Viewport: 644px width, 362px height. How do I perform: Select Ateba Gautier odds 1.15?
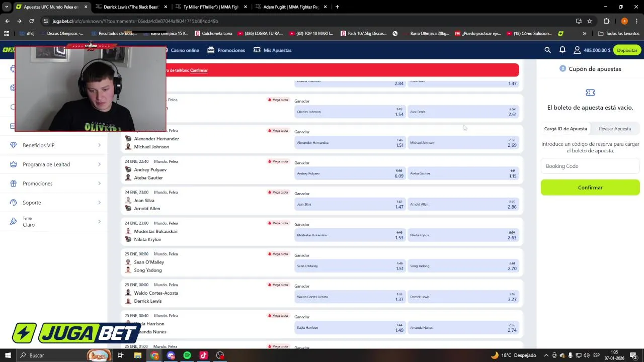[x=463, y=173]
